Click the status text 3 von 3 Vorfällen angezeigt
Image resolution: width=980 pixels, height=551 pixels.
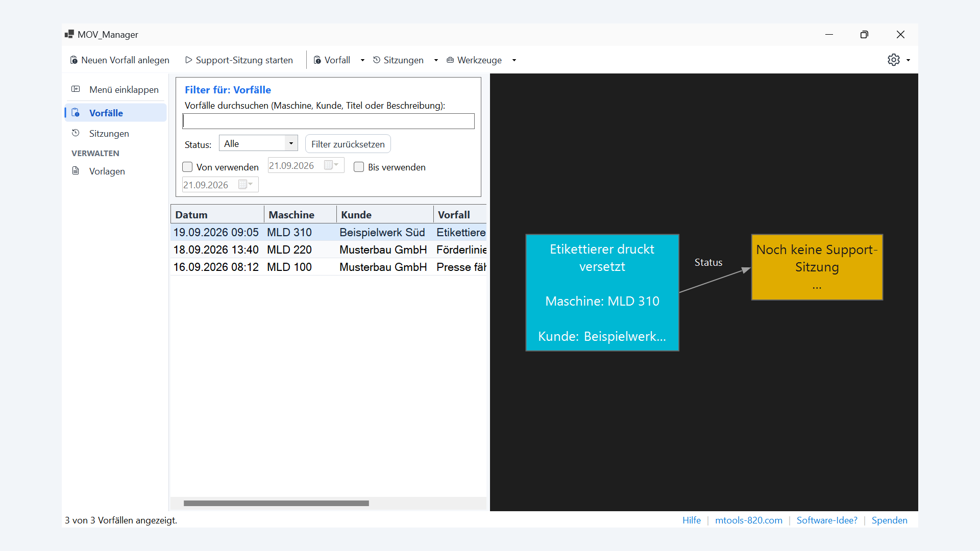coord(121,520)
